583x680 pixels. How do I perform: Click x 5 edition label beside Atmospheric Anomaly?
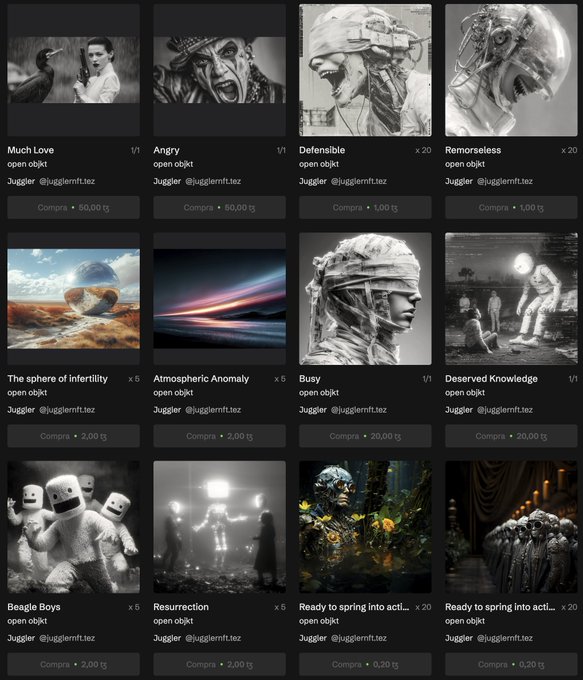point(280,379)
